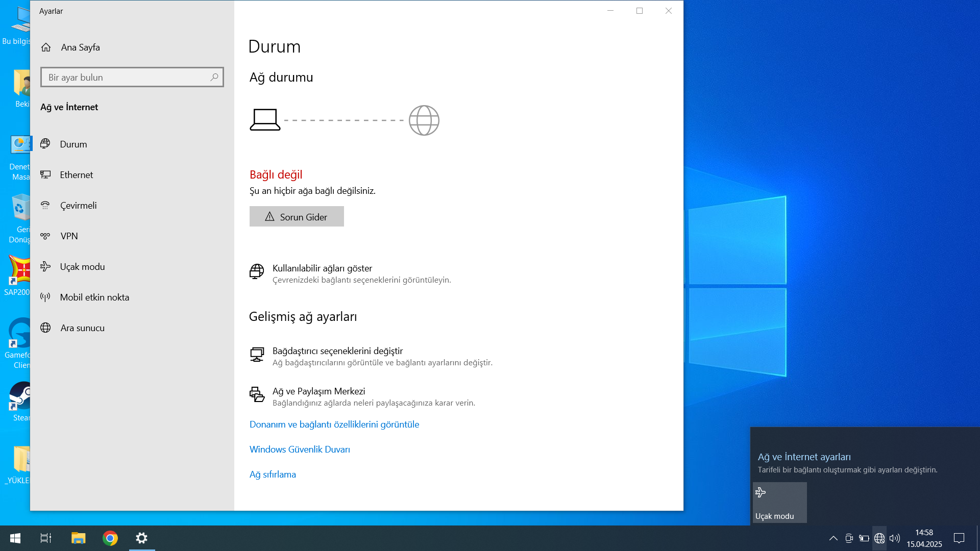
Task: Open Google Chrome from the taskbar
Action: pos(110,538)
